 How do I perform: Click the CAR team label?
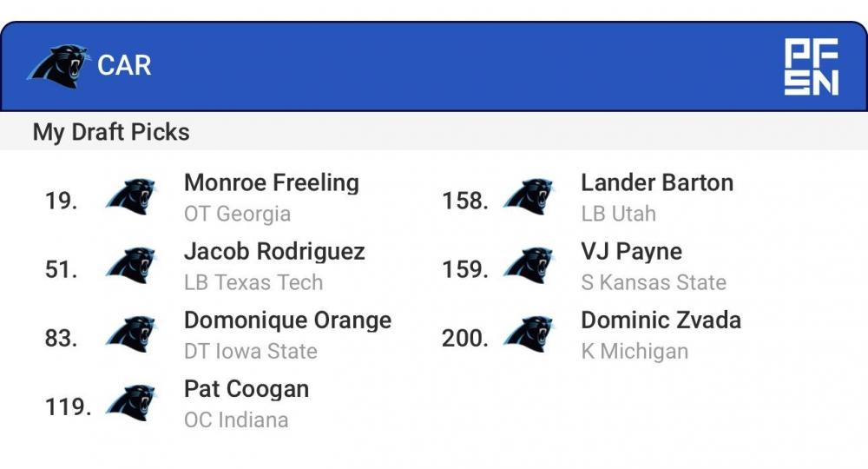tap(124, 66)
